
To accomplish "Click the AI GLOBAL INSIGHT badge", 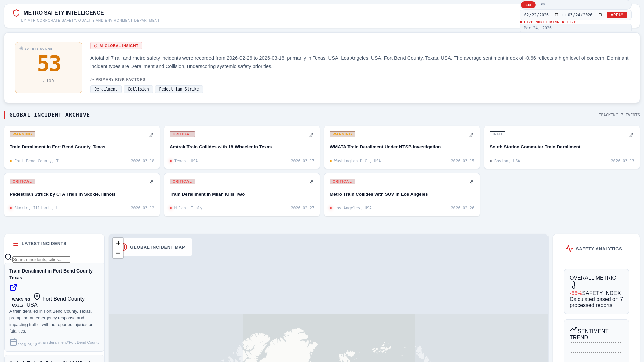I will 116,46.
